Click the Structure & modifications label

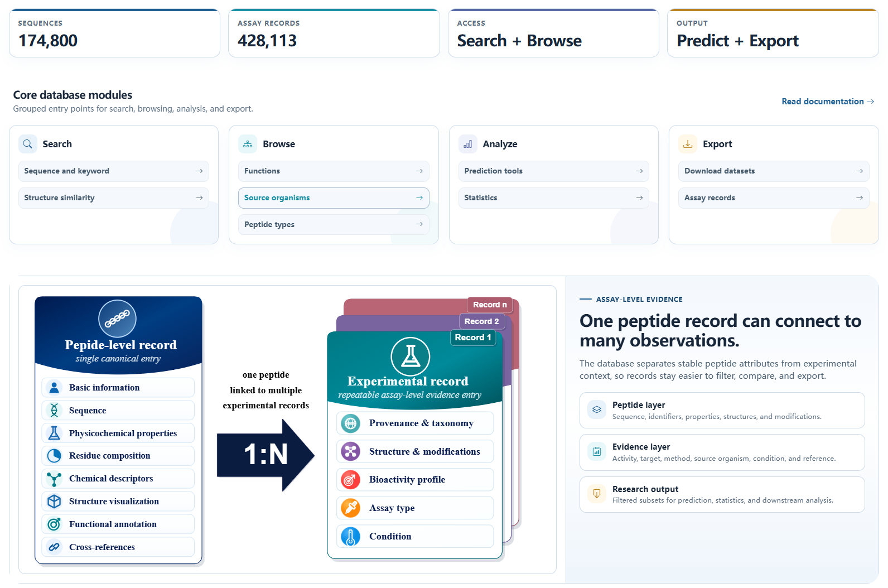[424, 452]
